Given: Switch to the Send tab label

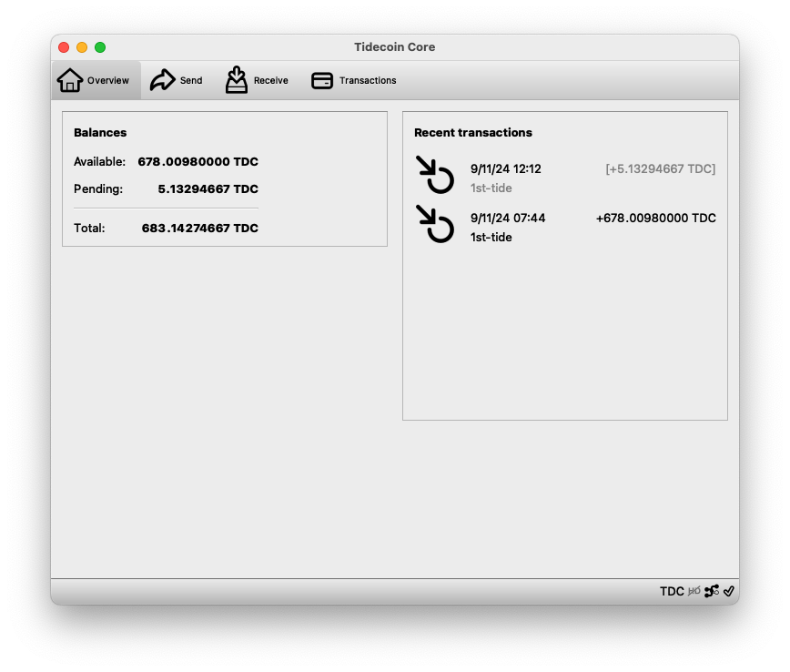Looking at the screenshot, I should click(191, 80).
